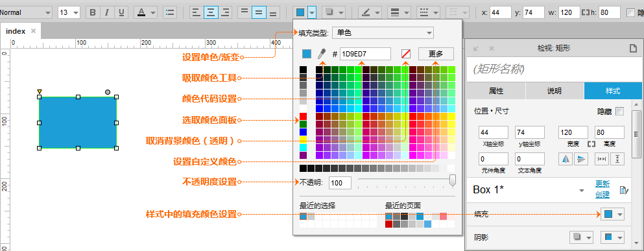Switch to the 属性 properties tab
This screenshot has height=251, width=644.
(x=496, y=91)
